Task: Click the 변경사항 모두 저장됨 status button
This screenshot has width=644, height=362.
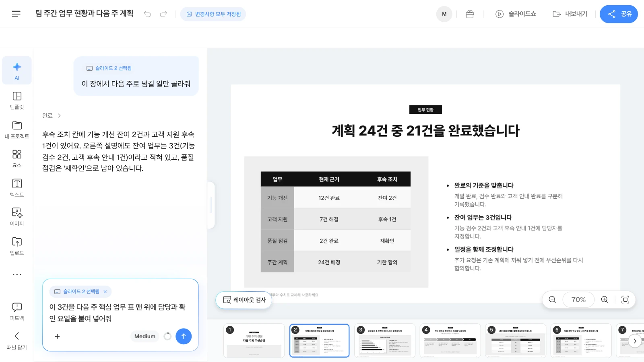Action: point(213,14)
